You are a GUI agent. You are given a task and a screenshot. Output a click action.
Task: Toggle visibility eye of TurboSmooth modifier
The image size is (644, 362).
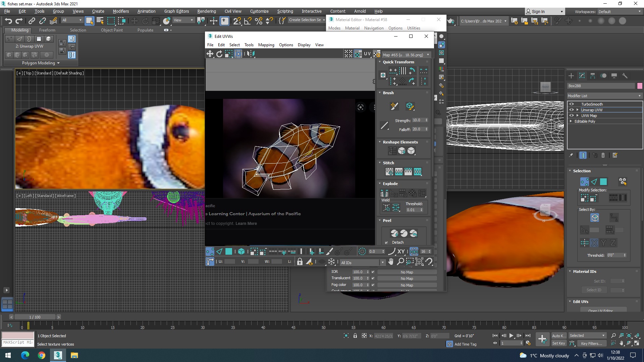click(572, 104)
